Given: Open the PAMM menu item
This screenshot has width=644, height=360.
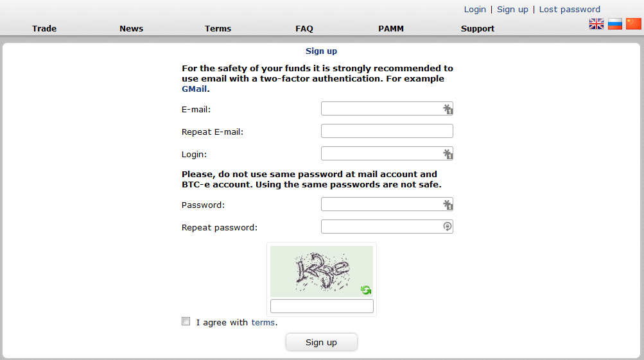Looking at the screenshot, I should point(391,29).
